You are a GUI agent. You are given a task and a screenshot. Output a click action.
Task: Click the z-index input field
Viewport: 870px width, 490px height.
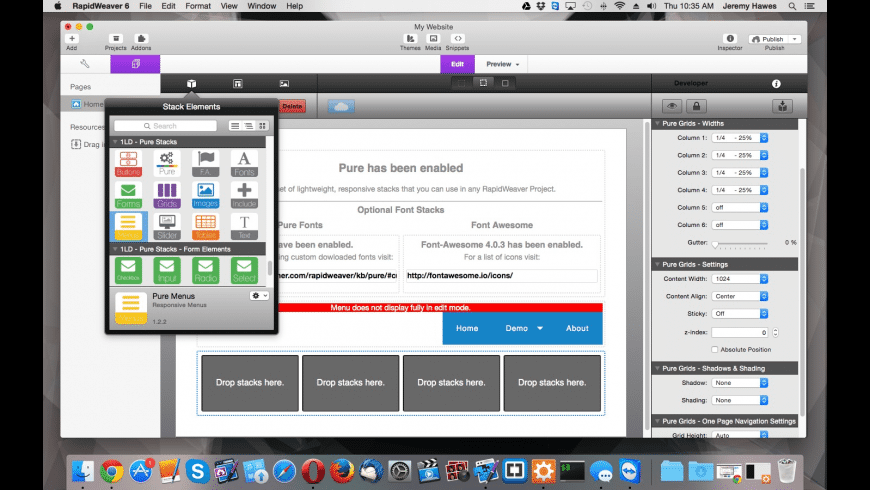pyautogui.click(x=740, y=332)
